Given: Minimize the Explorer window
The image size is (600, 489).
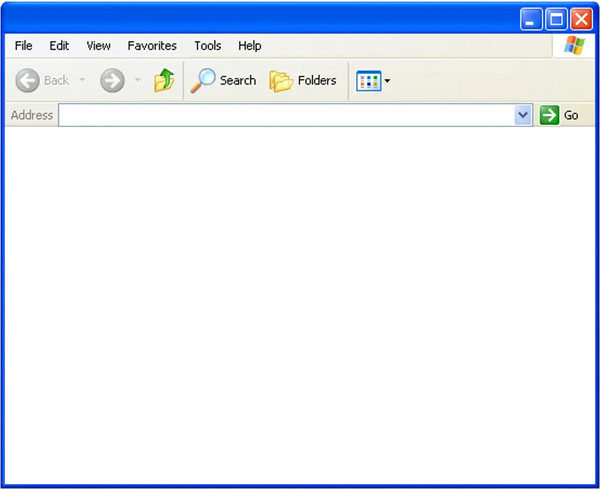Looking at the screenshot, I should pos(531,19).
